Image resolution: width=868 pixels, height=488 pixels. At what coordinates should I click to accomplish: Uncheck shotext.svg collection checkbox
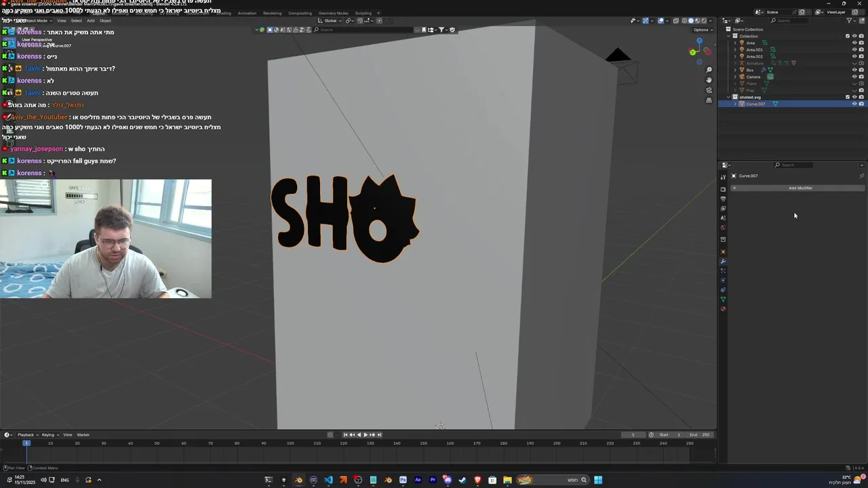848,97
